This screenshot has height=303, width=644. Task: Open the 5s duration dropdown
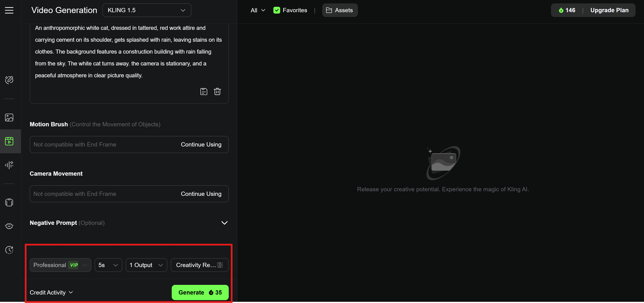[x=108, y=265]
